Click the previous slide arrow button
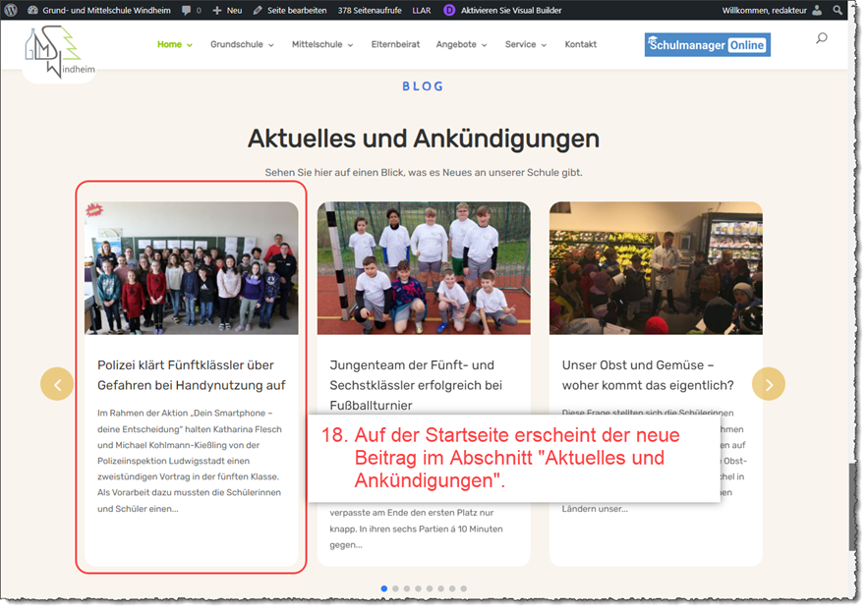868x612 pixels. [57, 384]
